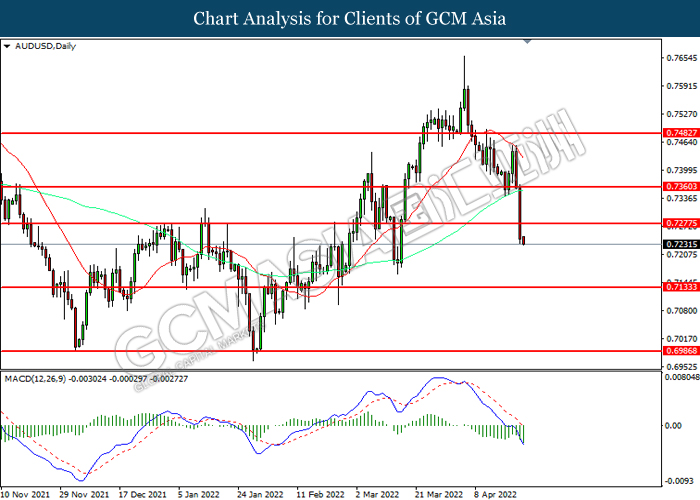
Task: Click the 0.73365 price axis value
Action: [x=682, y=198]
